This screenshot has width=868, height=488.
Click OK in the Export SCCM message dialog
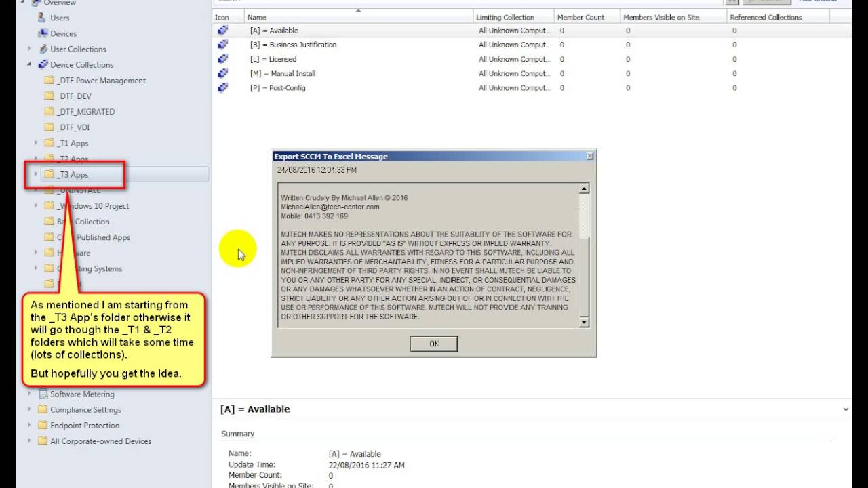coord(434,344)
